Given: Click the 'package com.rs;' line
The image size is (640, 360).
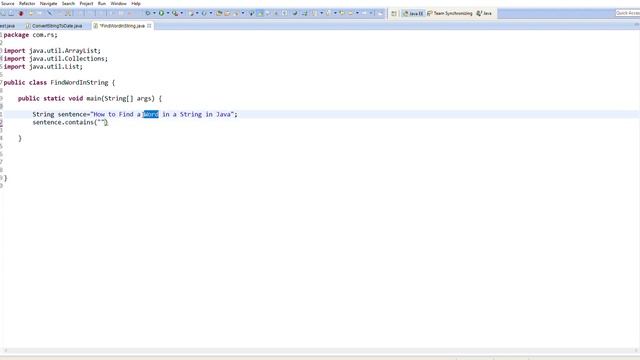Looking at the screenshot, I should coord(31,35).
